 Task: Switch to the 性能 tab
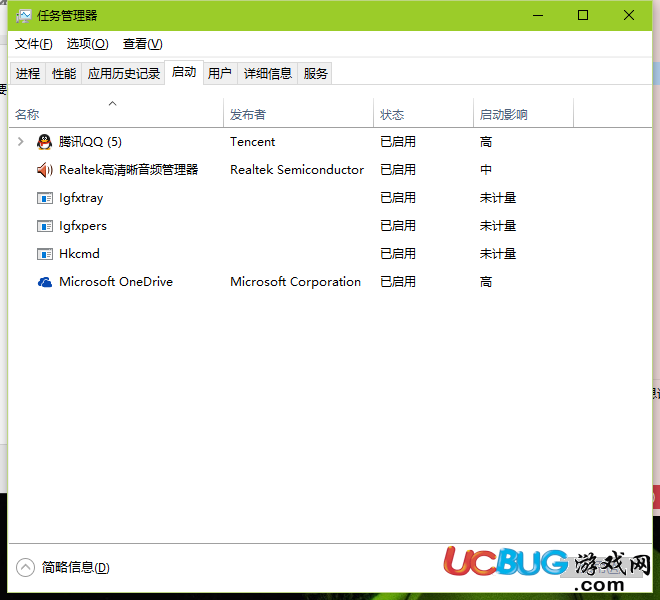[64, 73]
